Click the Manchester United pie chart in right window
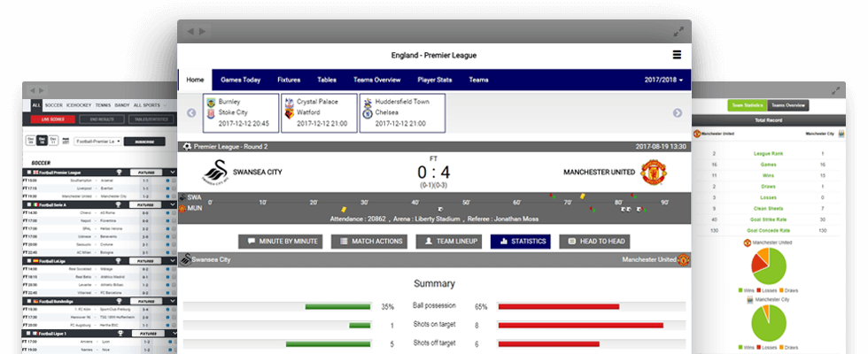Viewport: 868px width, 354px height. pyautogui.click(x=769, y=266)
